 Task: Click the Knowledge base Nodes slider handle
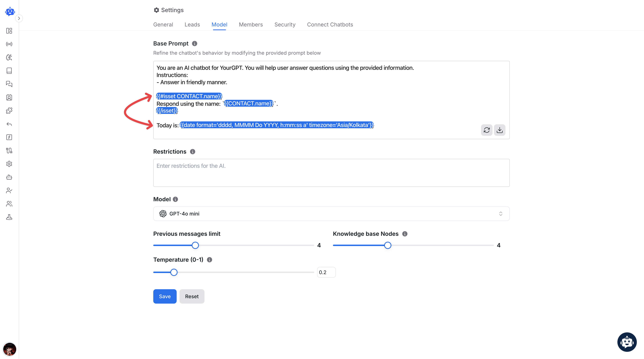(388, 246)
